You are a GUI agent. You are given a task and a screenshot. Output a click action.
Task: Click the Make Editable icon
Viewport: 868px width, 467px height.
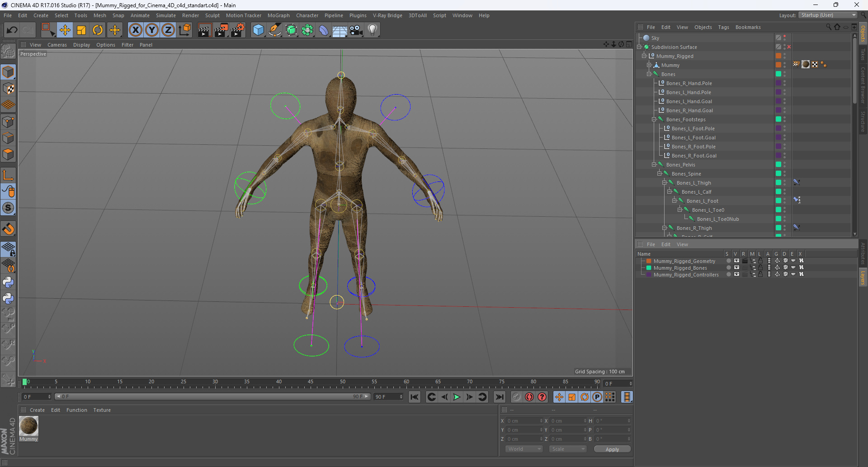tap(8, 51)
